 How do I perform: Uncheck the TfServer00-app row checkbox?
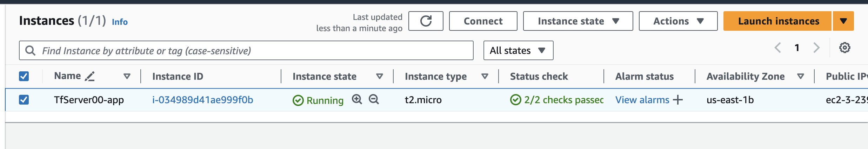pyautogui.click(x=24, y=100)
